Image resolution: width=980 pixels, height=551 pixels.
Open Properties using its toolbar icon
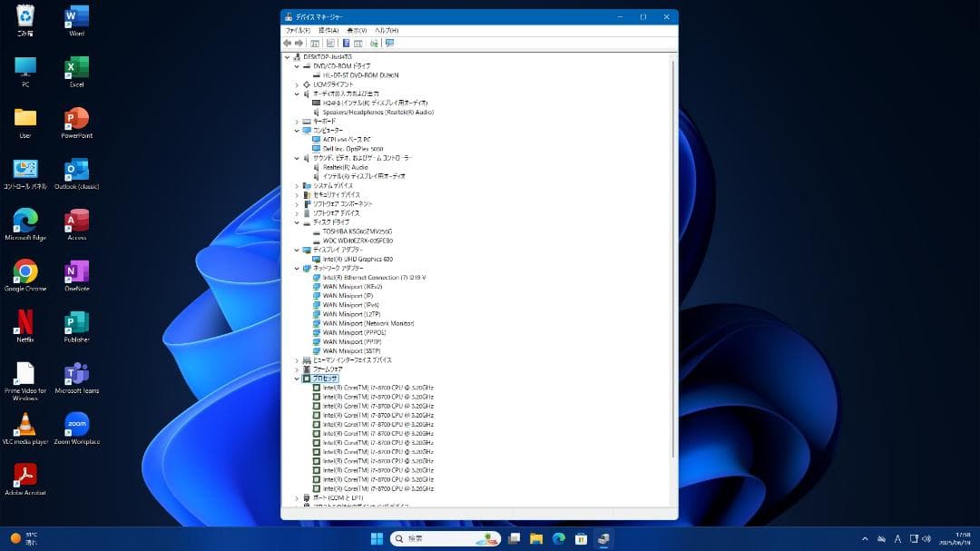coord(330,43)
